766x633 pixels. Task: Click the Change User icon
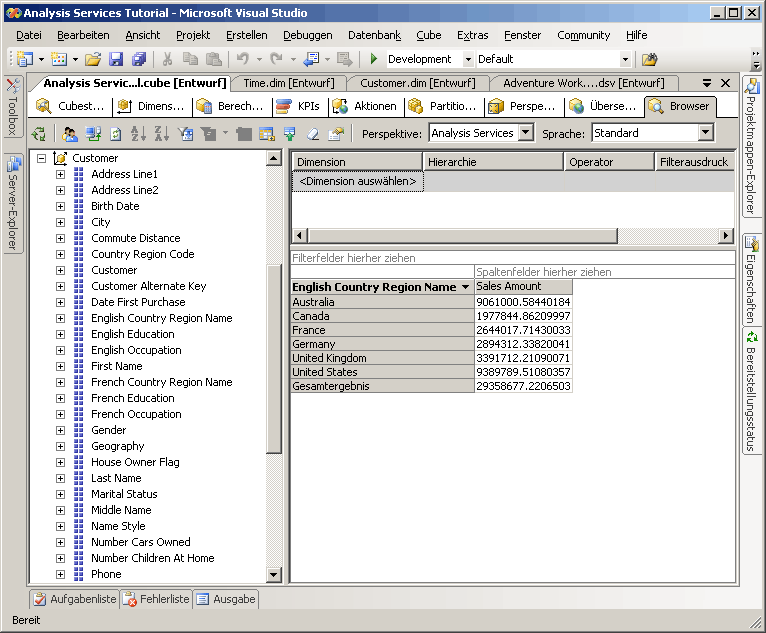pos(70,133)
